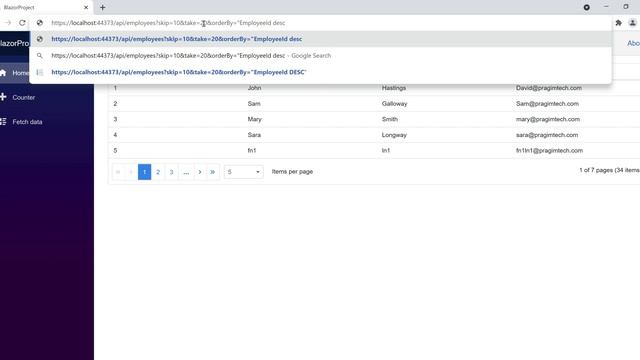Click the email 'sara@pragimtech.com'
Image resolution: width=640 pixels, height=360 pixels.
[x=547, y=135]
